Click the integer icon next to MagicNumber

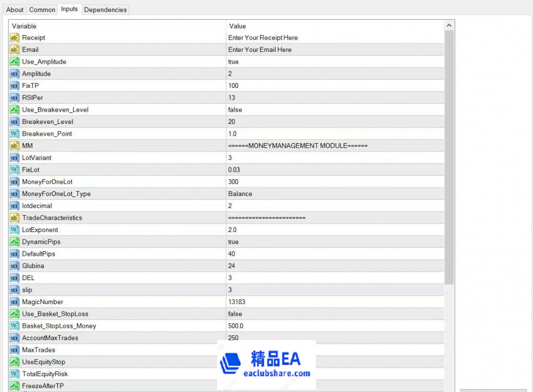click(14, 302)
